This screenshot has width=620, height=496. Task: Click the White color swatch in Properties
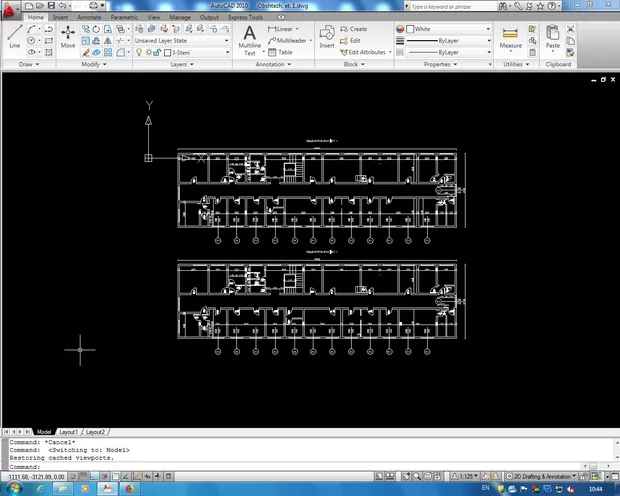[411, 29]
